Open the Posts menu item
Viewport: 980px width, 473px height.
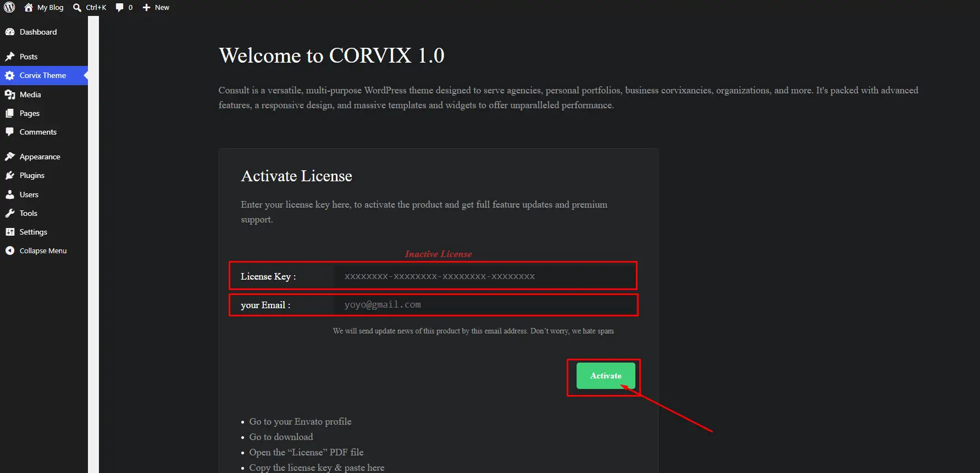(44, 57)
